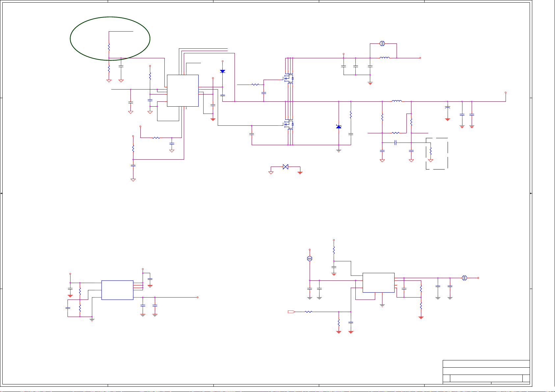The height and width of the screenshot is (392, 555).
Task: Click the horizontal capacitor left of the dashed box
Action: pyautogui.click(x=396, y=143)
